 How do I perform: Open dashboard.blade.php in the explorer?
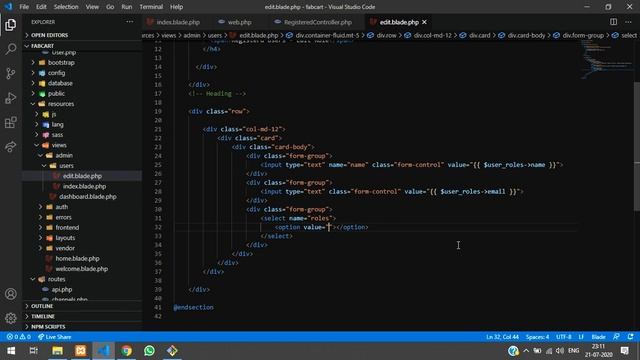click(x=87, y=196)
